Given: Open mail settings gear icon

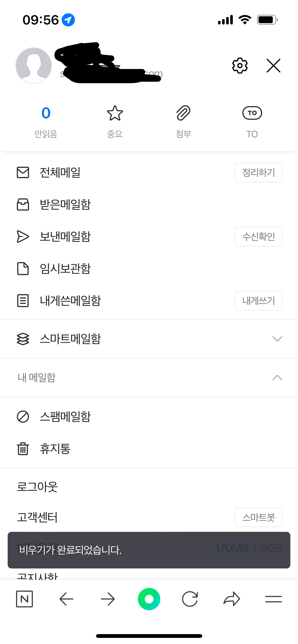Looking at the screenshot, I should [x=240, y=66].
